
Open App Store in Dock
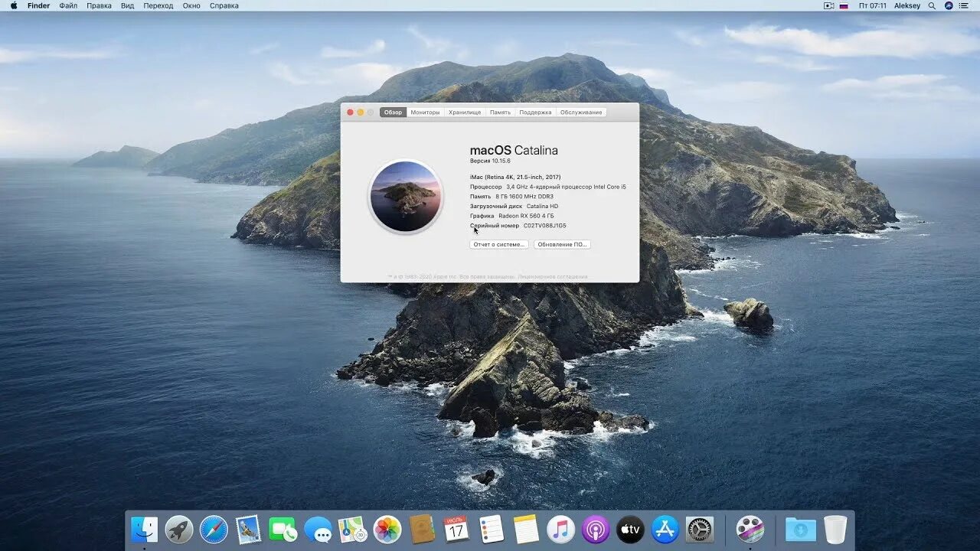[x=665, y=529]
